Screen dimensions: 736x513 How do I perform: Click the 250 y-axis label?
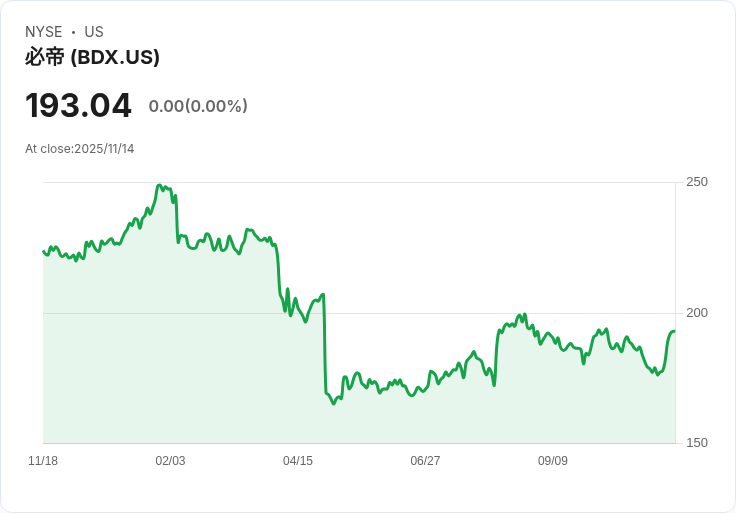pyautogui.click(x=696, y=182)
